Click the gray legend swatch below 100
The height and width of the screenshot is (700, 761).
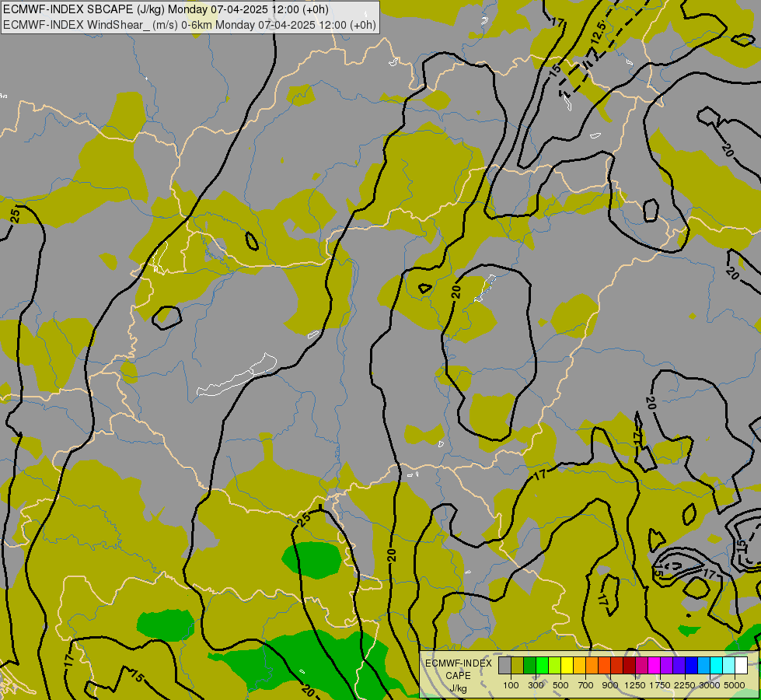(504, 665)
